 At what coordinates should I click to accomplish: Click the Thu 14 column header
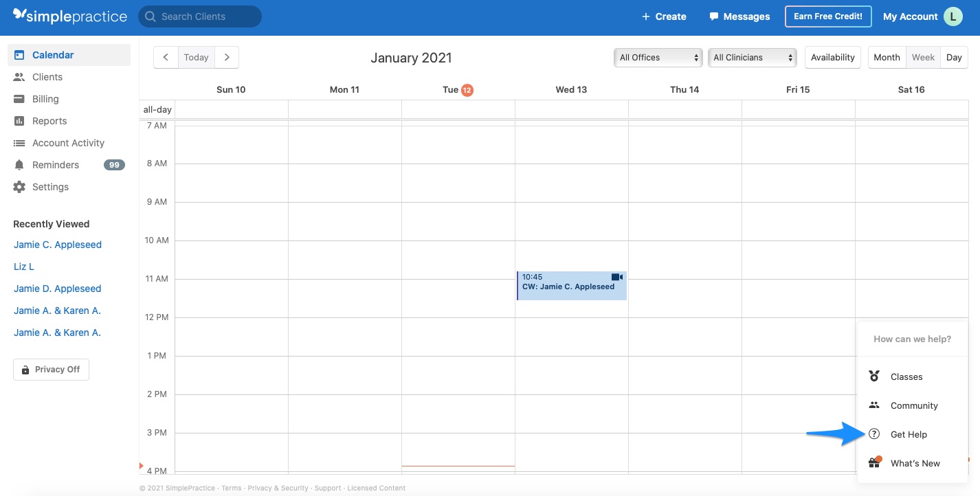[684, 90]
